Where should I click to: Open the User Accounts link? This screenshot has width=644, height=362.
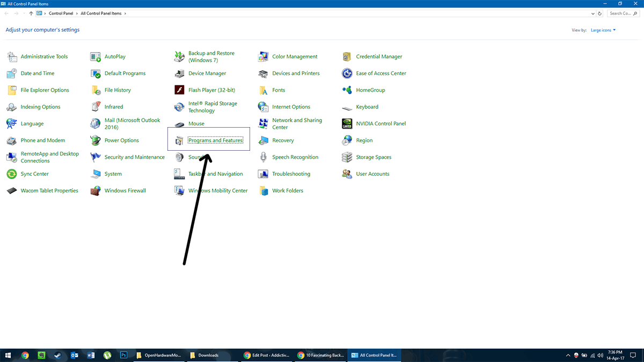[x=372, y=174]
